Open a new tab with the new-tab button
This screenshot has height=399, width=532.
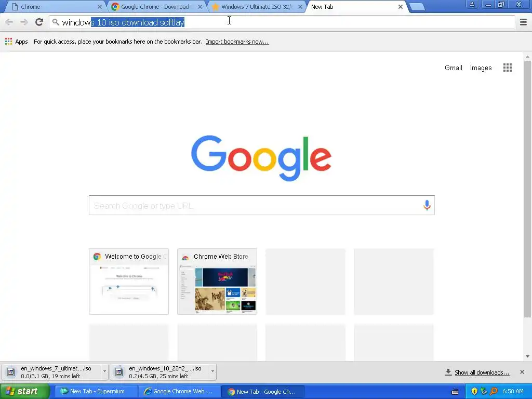[417, 7]
